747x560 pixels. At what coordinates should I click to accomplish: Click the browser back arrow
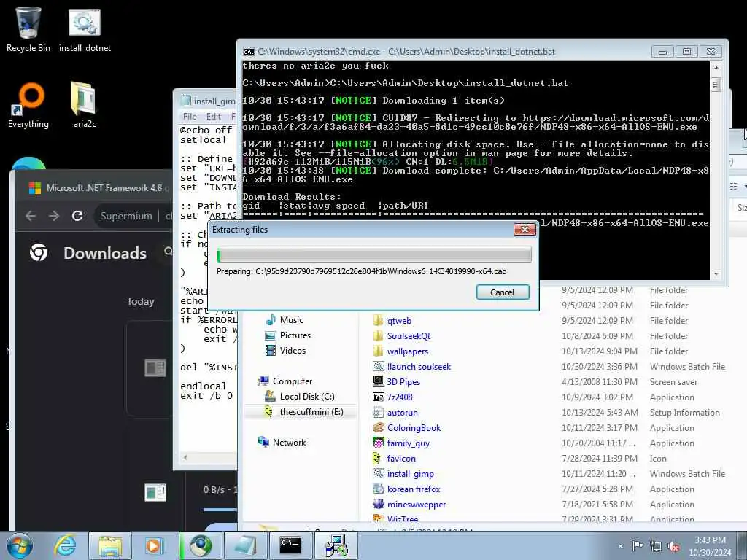tap(31, 216)
